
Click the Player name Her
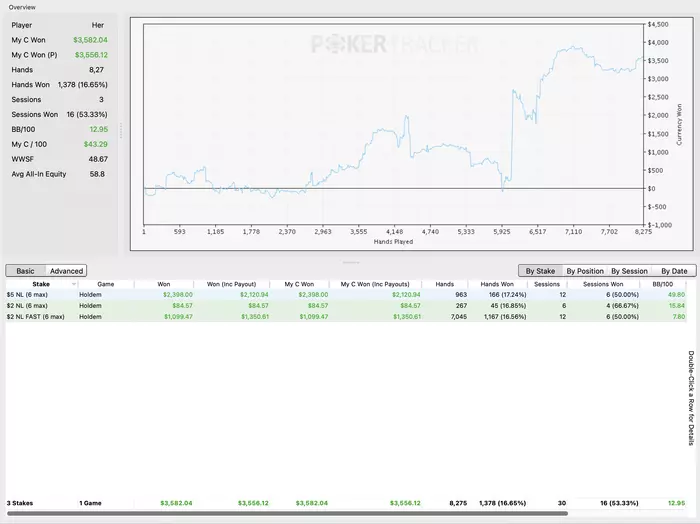point(98,25)
